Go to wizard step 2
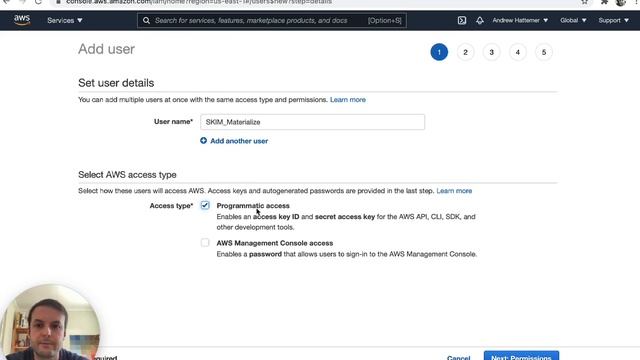This screenshot has width=640, height=360. coord(465,52)
